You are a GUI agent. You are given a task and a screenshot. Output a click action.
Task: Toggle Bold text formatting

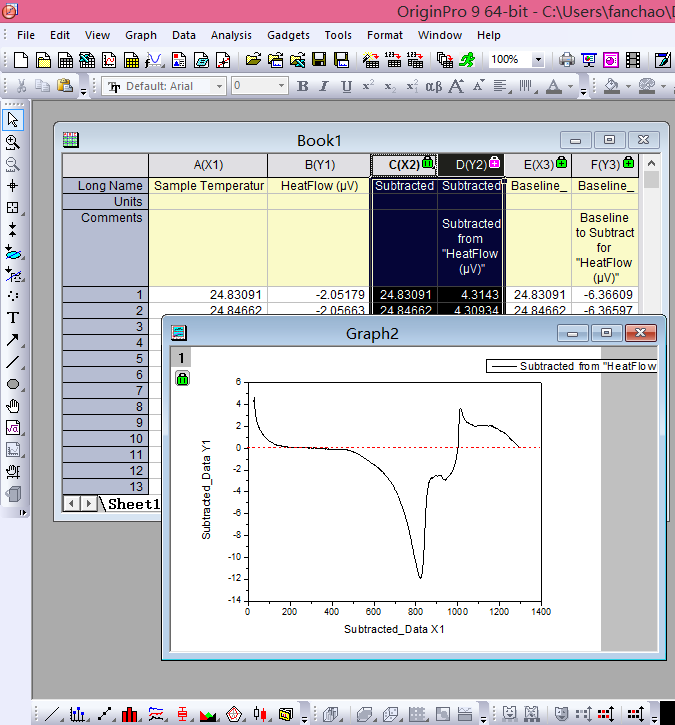click(303, 86)
